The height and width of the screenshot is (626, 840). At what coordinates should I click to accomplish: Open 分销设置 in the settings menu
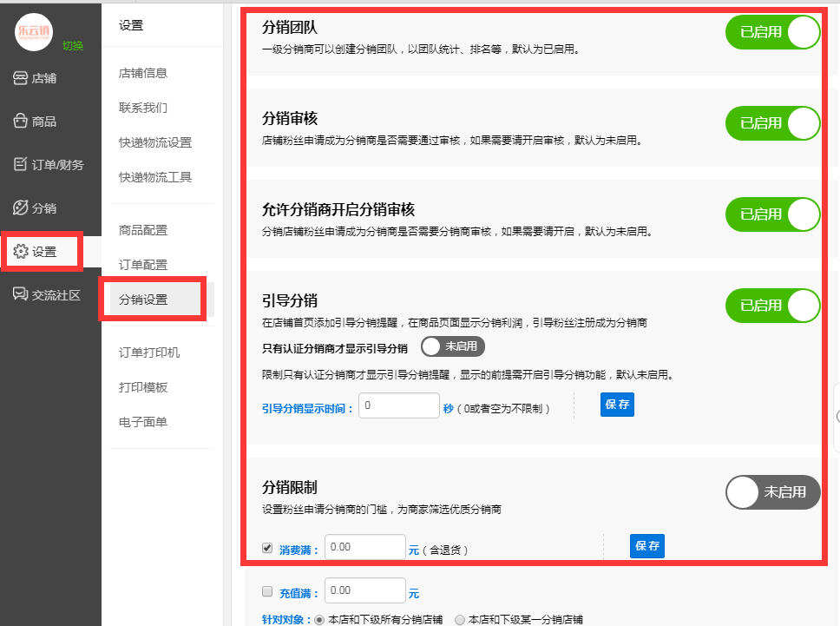[x=143, y=300]
